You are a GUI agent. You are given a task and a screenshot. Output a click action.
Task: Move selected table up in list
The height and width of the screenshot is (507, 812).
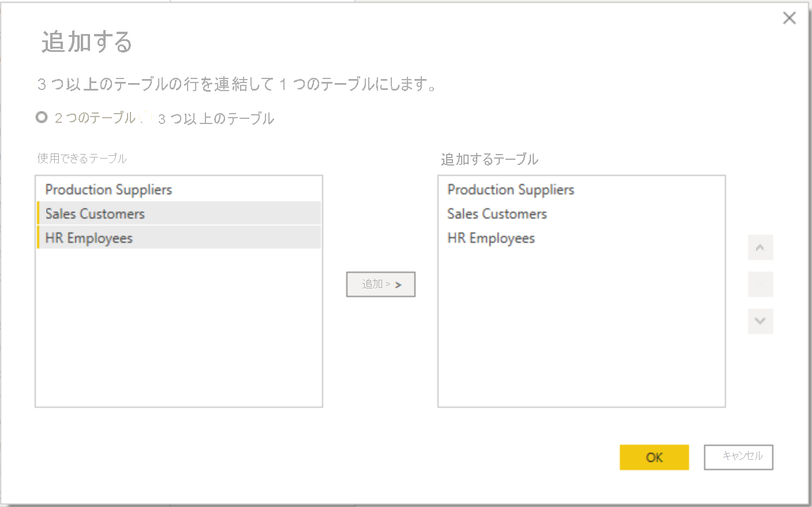(760, 248)
